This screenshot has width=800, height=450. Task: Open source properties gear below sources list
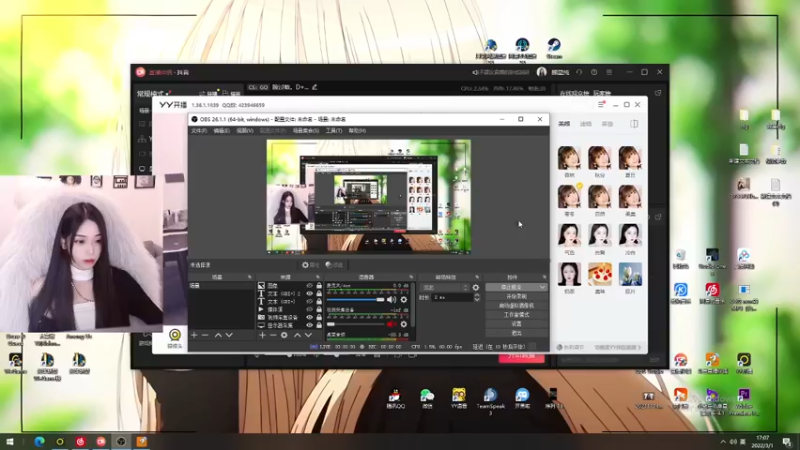(284, 335)
